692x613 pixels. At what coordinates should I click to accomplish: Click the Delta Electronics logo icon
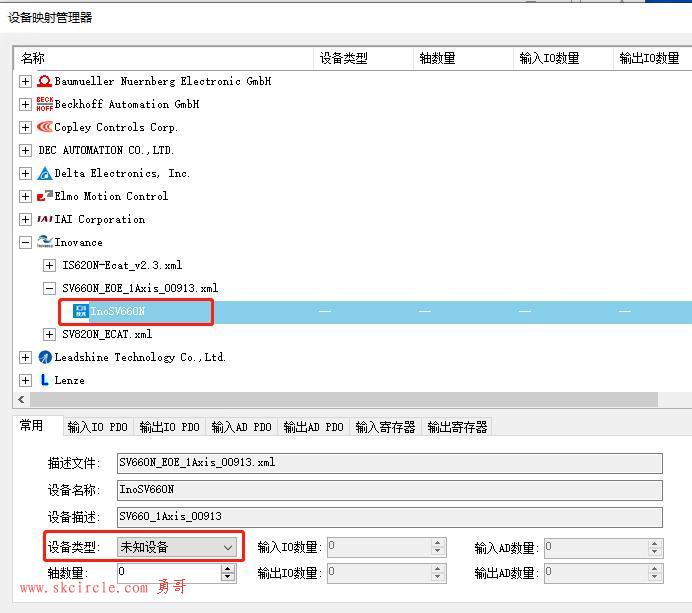[x=45, y=173]
